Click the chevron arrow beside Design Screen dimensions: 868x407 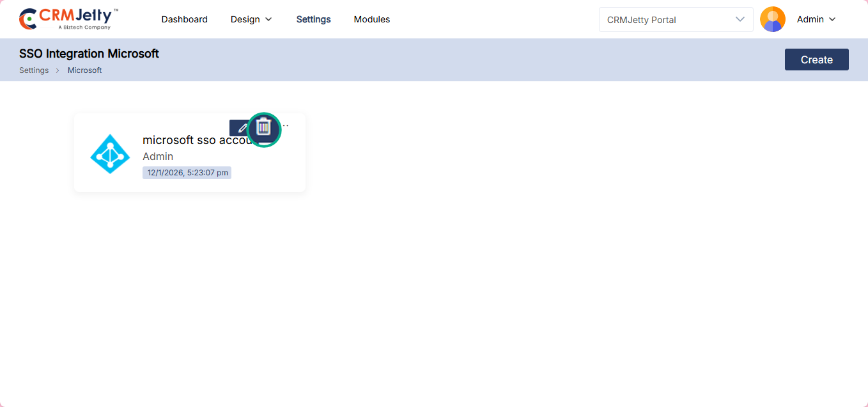[268, 19]
